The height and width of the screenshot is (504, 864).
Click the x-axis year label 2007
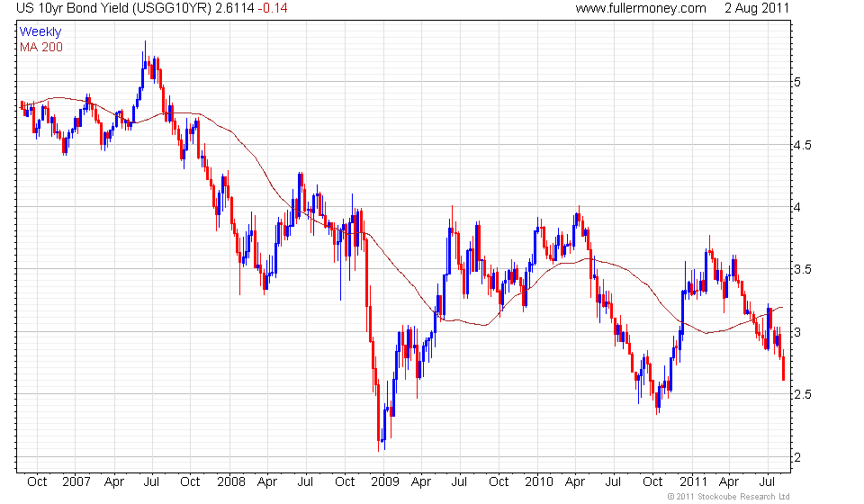pos(76,482)
